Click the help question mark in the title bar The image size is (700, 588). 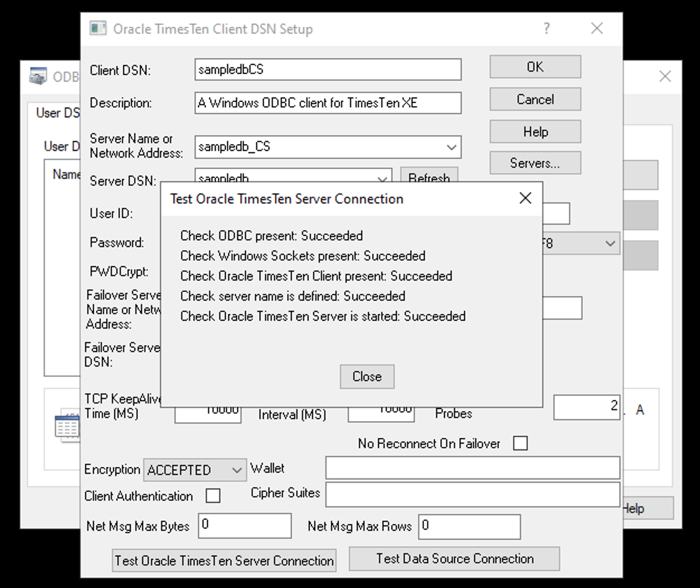pos(547,29)
